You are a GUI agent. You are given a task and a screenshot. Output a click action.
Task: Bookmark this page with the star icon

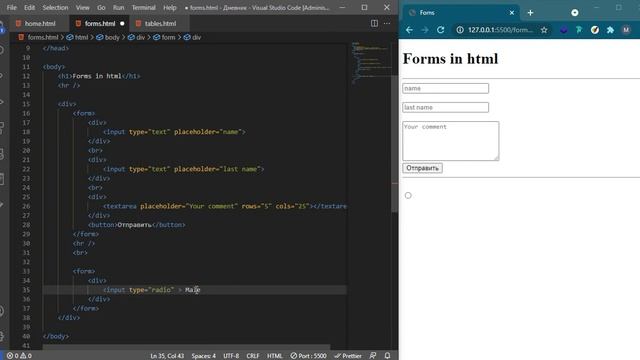click(544, 30)
